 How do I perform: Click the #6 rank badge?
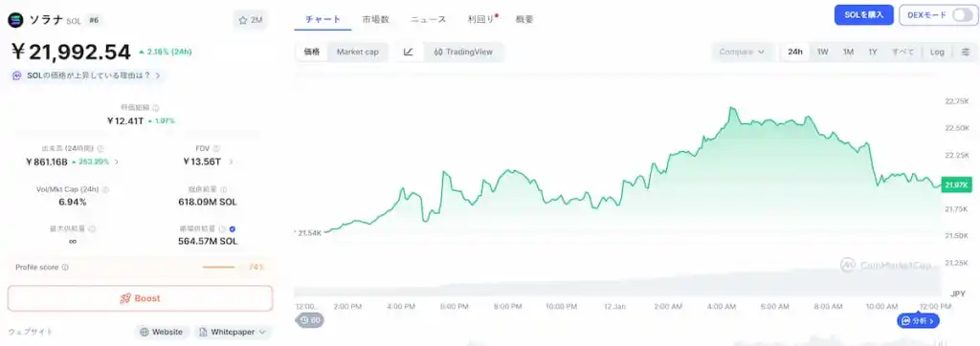point(94,20)
